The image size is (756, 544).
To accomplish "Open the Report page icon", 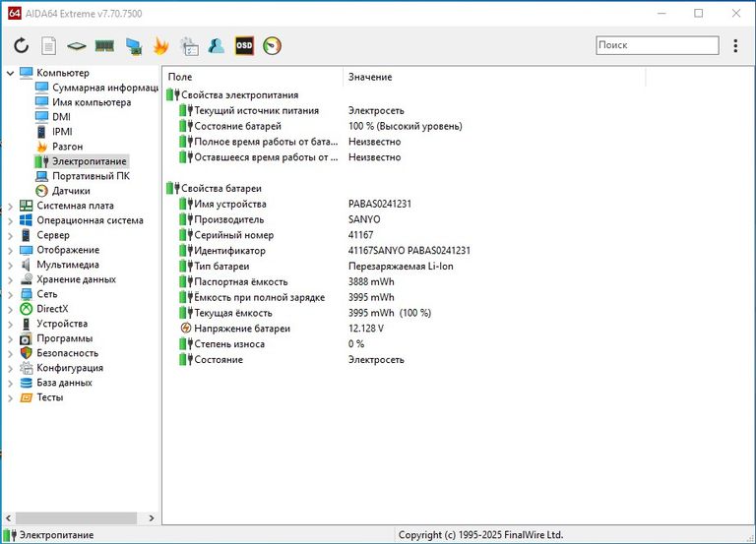I will coord(48,46).
